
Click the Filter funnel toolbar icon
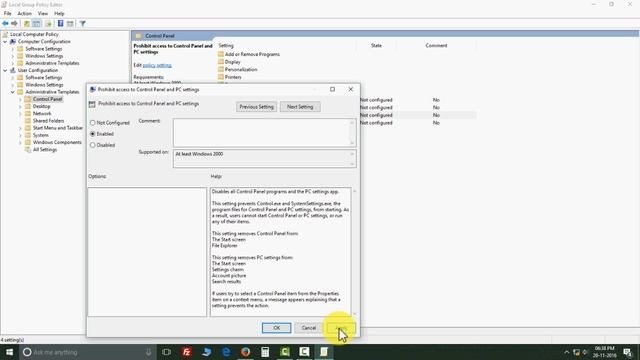coord(82,24)
